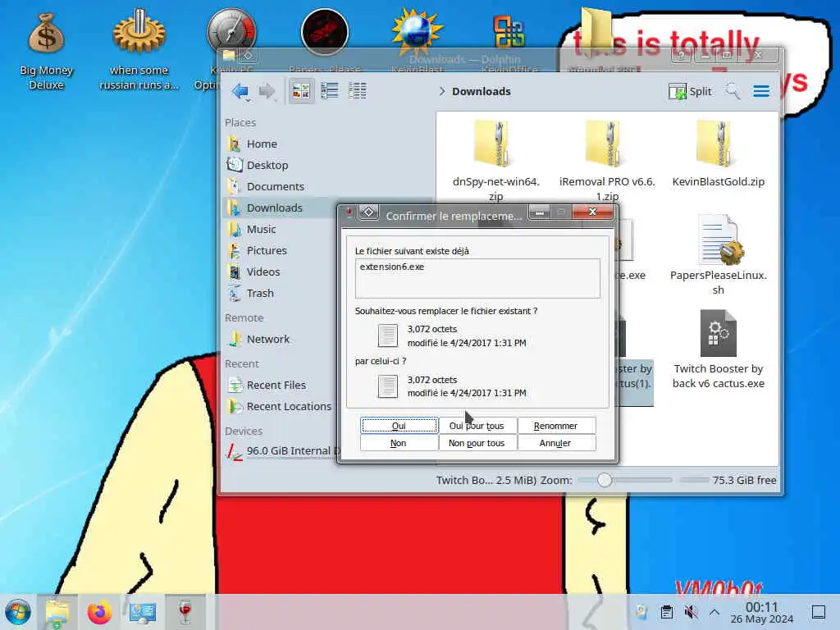Click Non pour tous button
840x630 pixels.
click(x=477, y=443)
